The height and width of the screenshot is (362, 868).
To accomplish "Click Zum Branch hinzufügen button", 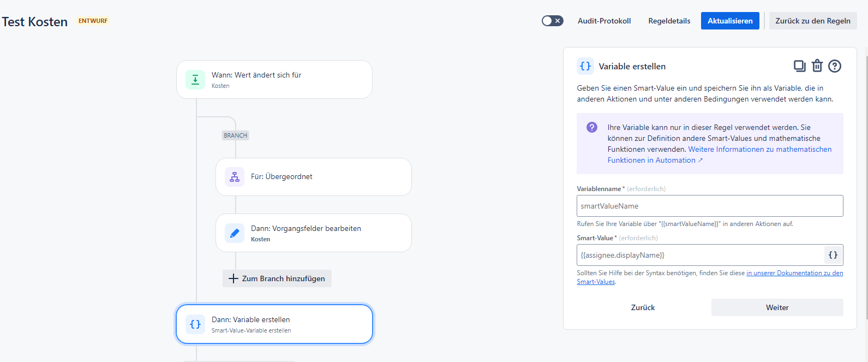I will coord(277,278).
